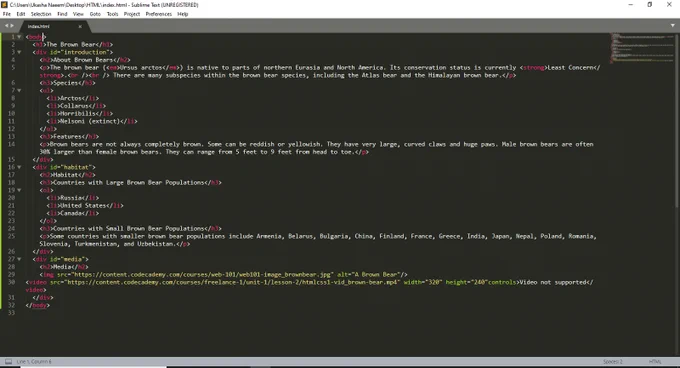Open the Tools menu

coord(112,14)
